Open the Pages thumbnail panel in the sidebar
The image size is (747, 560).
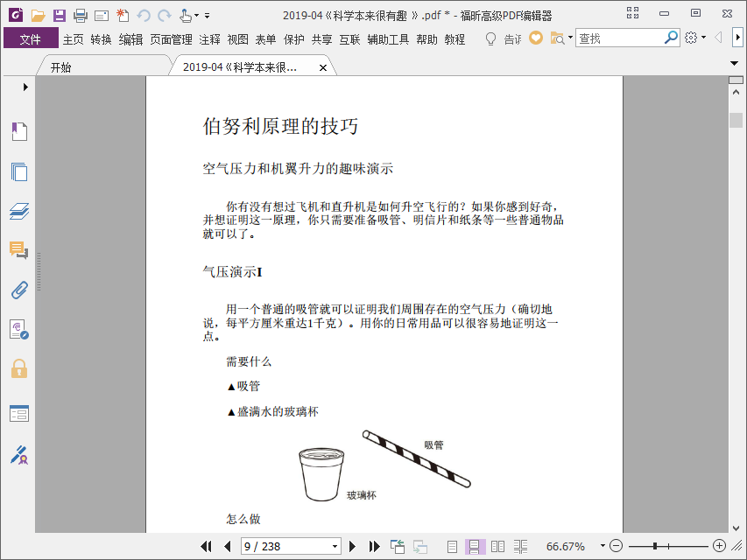point(19,171)
